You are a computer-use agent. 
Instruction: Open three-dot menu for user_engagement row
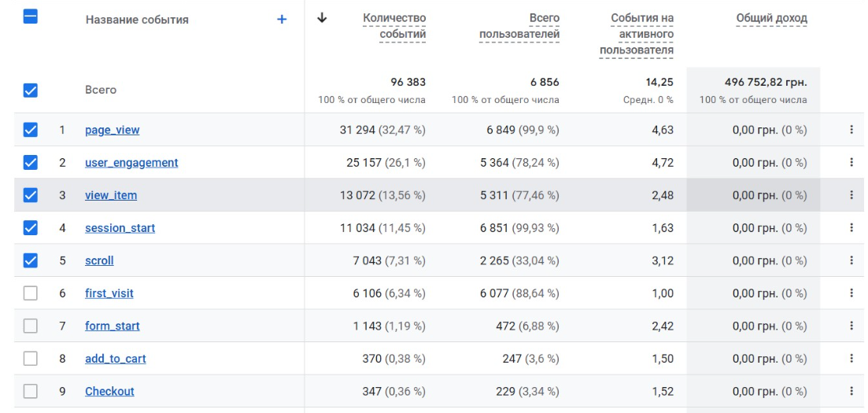point(851,163)
